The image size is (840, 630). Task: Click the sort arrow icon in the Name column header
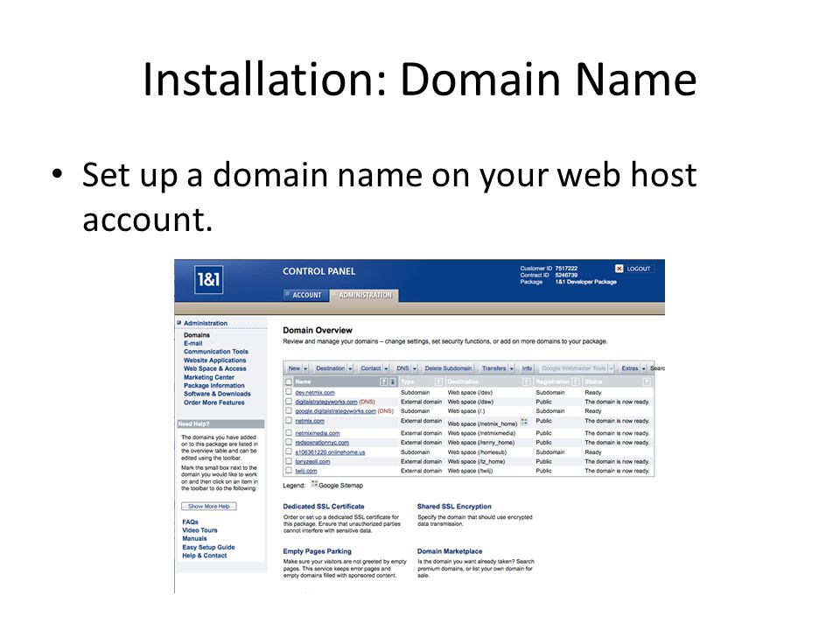(x=392, y=382)
